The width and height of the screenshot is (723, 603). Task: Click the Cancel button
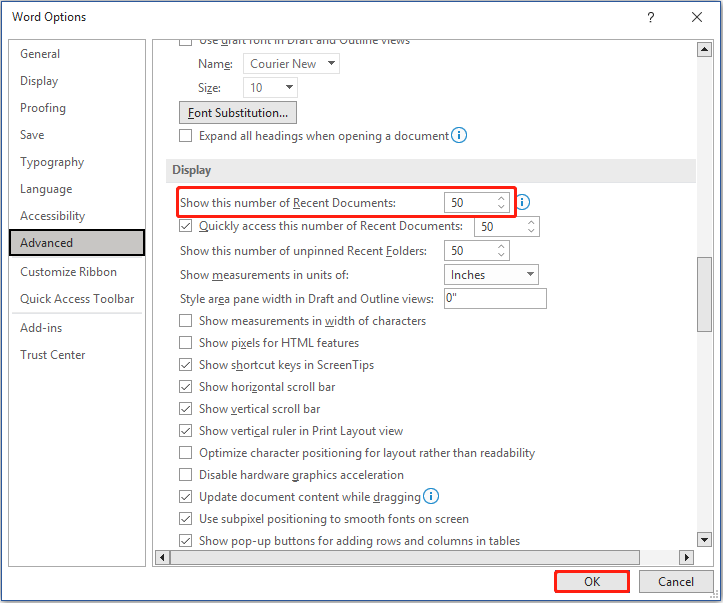point(676,582)
